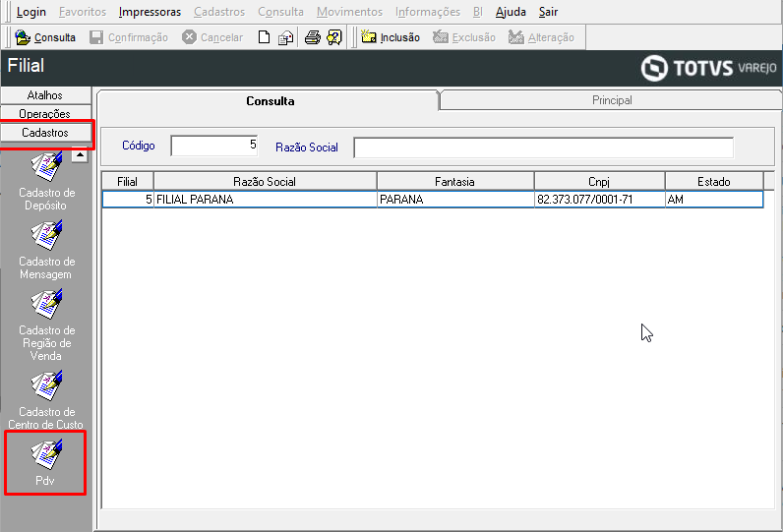Image resolution: width=783 pixels, height=532 pixels.
Task: Select the Consulta tab
Action: (x=270, y=101)
